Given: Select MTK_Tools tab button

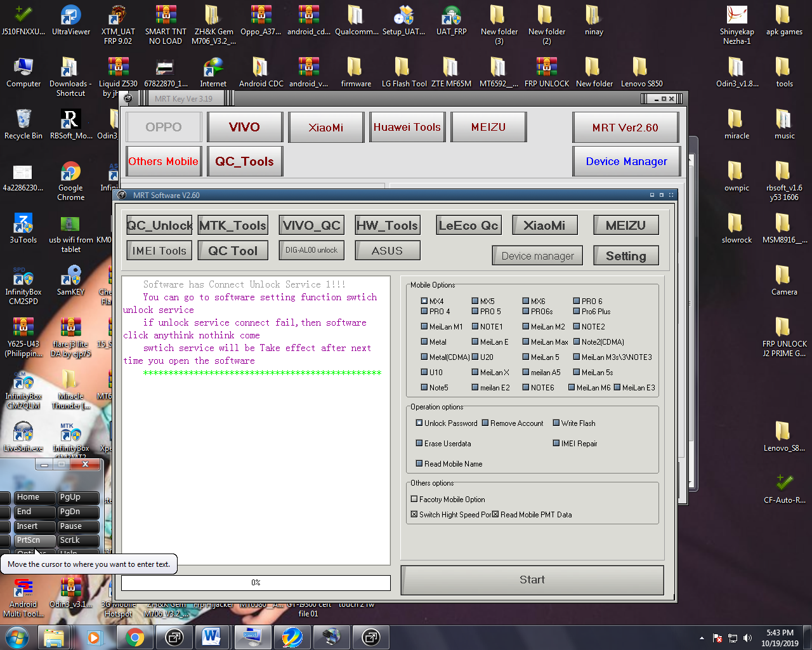Looking at the screenshot, I should [233, 225].
